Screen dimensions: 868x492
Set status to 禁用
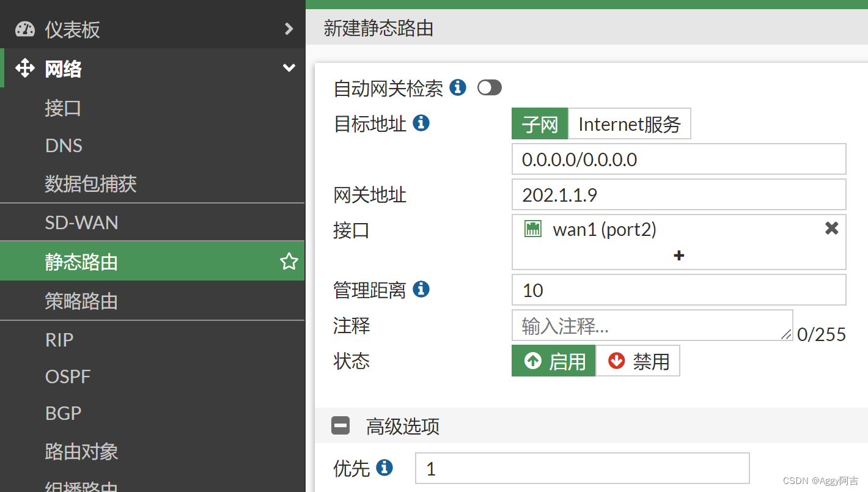638,361
